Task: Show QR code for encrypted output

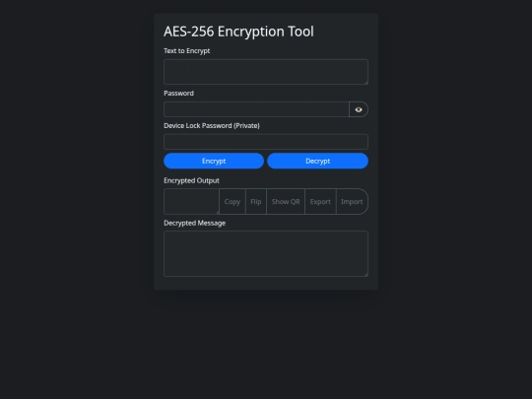Action: point(286,202)
